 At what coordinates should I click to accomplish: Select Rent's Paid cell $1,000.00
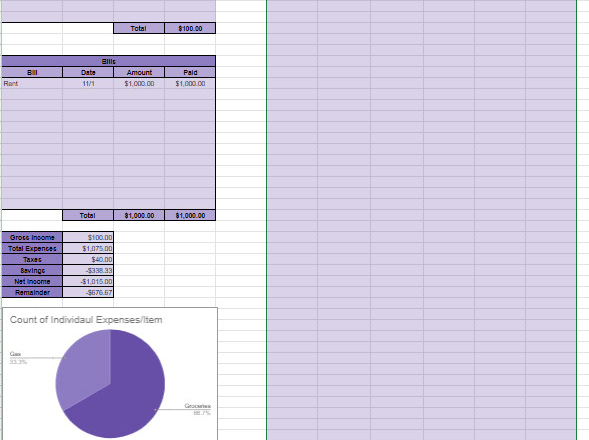[x=190, y=83]
